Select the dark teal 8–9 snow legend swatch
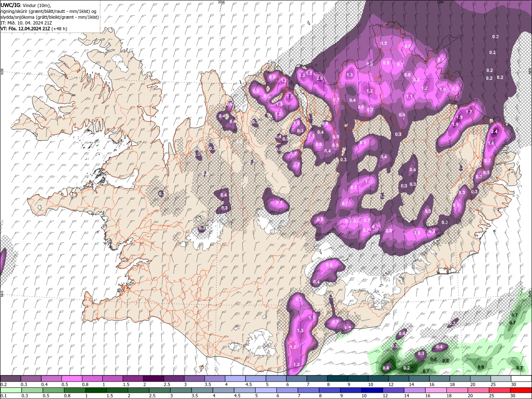Screen dimensions: 532x399 pos(337,379)
